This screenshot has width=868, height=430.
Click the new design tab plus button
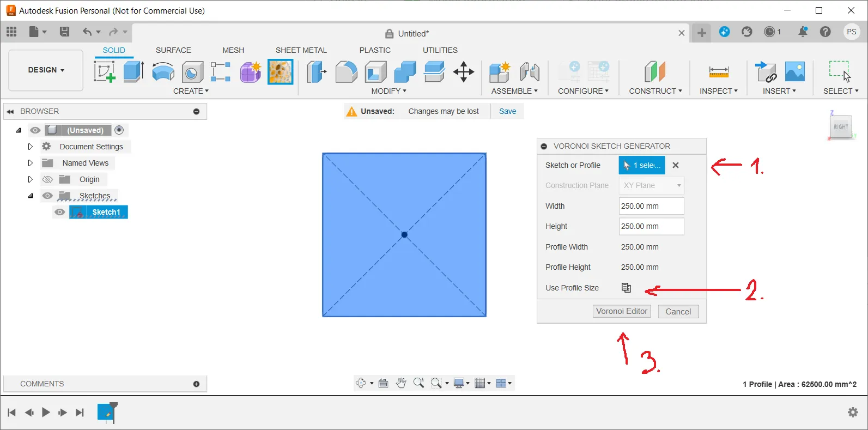point(702,33)
